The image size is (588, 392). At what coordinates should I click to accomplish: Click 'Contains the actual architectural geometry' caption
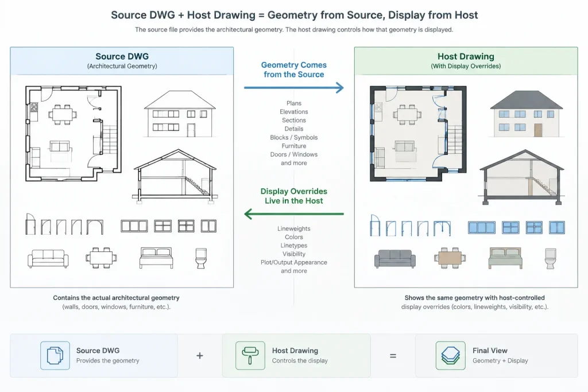click(x=116, y=298)
